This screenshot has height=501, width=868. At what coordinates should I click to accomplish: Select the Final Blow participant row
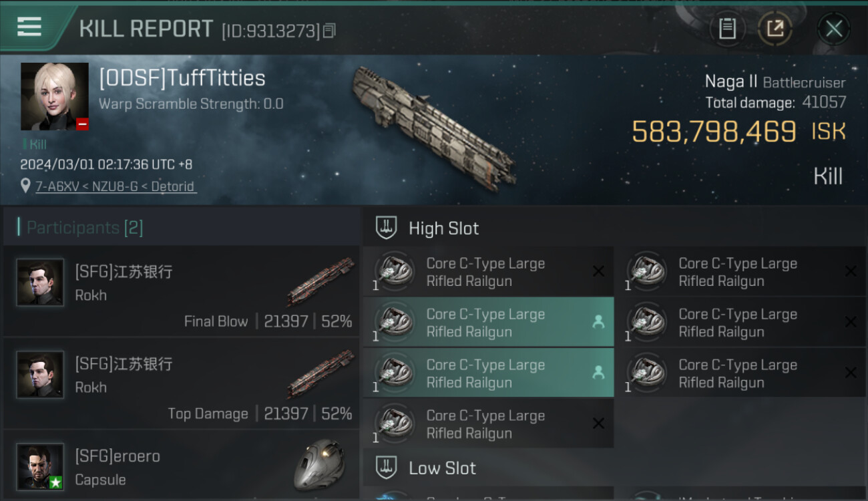pyautogui.click(x=182, y=291)
